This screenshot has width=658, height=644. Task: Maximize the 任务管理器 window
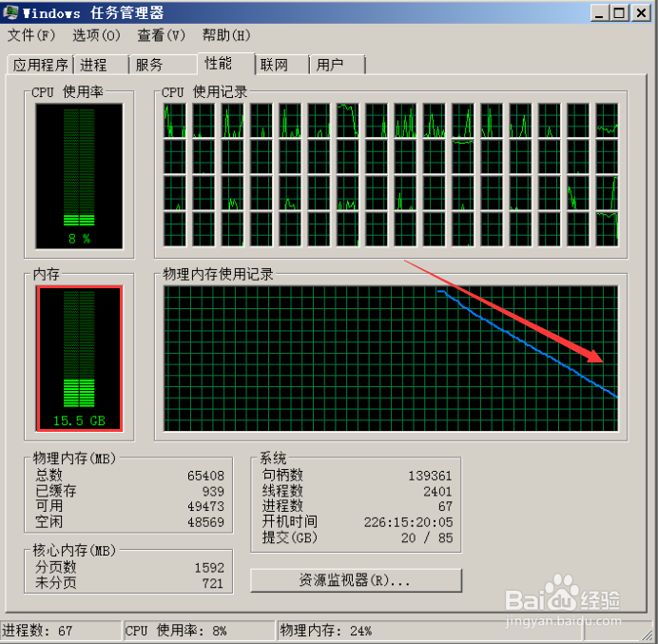[x=620, y=13]
